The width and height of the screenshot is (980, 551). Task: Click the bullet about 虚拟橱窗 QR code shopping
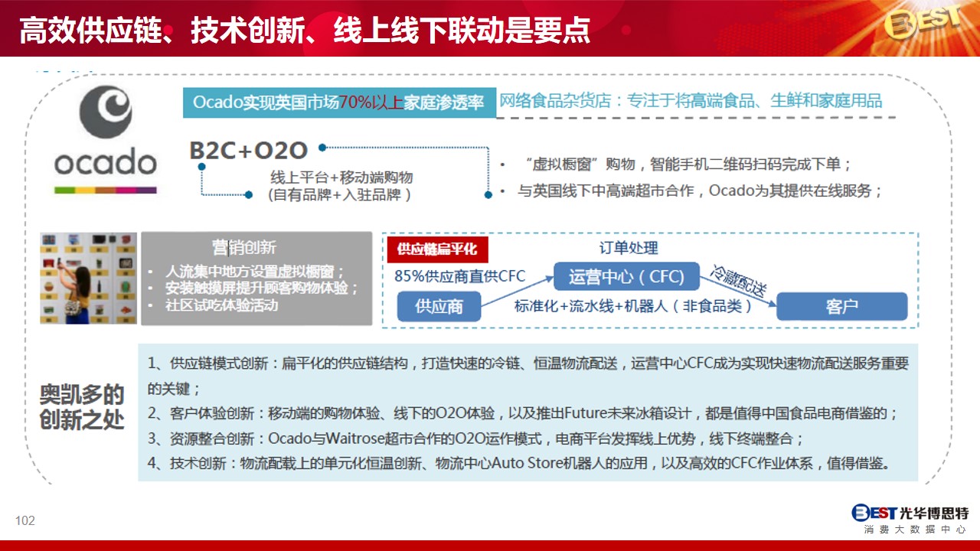point(676,165)
